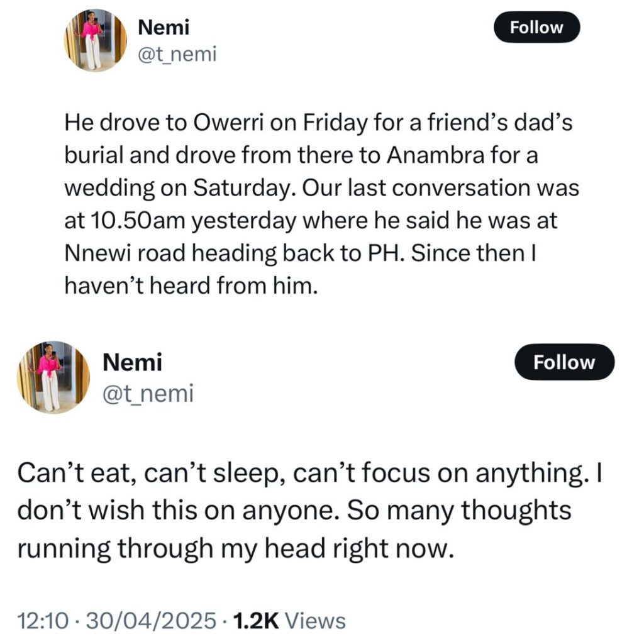Image resolution: width=644 pixels, height=644 pixels.
Task: Click the Nemi display name on the first tweet
Action: (x=163, y=28)
